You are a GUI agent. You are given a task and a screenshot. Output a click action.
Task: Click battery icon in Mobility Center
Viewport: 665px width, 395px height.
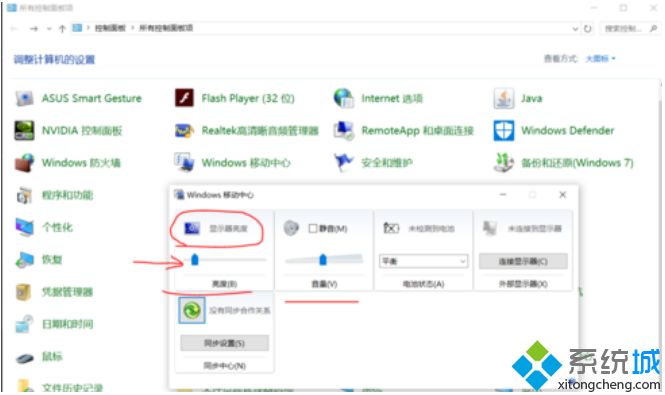[x=391, y=228]
